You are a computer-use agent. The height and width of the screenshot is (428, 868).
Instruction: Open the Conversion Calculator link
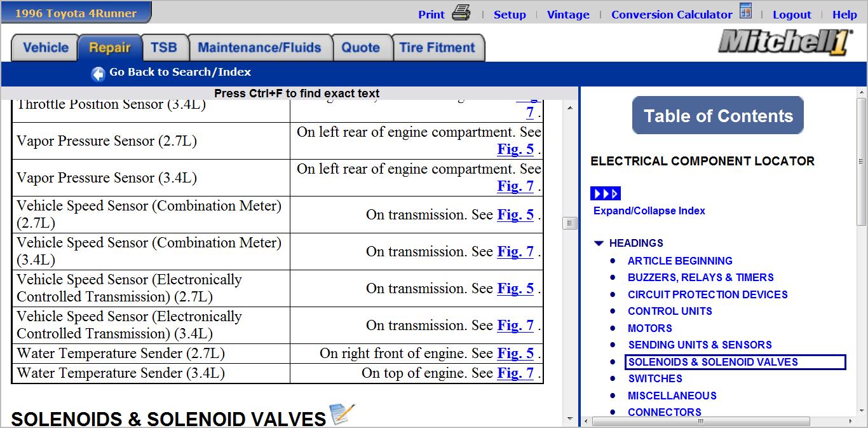672,15
